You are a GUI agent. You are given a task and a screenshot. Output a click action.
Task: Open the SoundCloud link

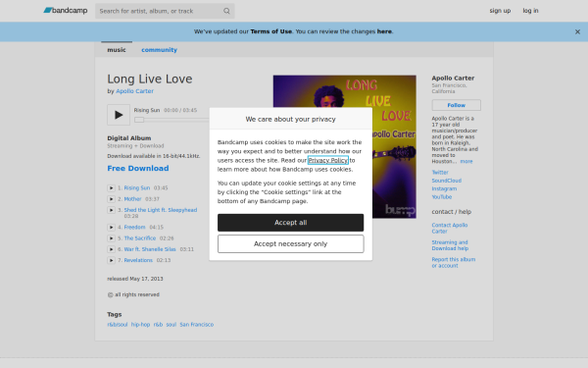point(446,181)
